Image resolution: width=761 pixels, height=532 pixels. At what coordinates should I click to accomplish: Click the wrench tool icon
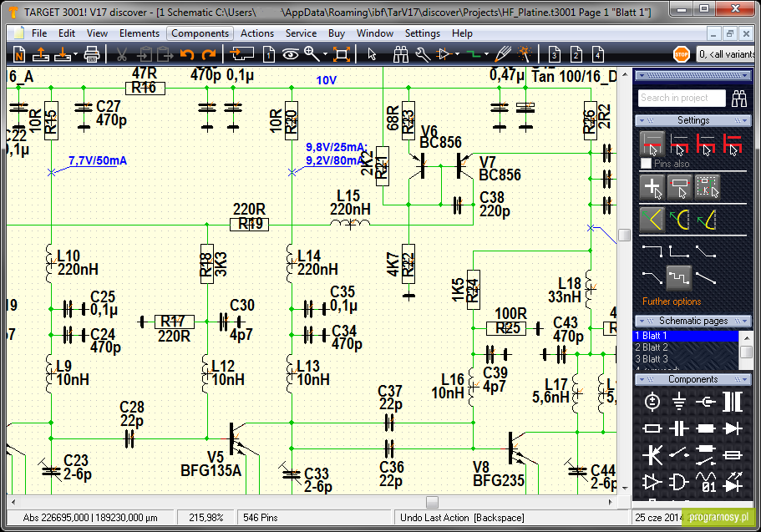pyautogui.click(x=423, y=54)
